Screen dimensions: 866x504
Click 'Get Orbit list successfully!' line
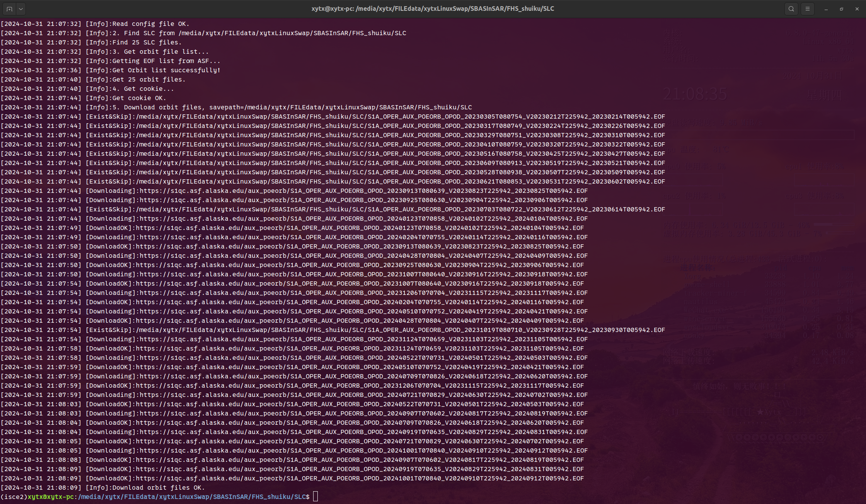pyautogui.click(x=111, y=70)
